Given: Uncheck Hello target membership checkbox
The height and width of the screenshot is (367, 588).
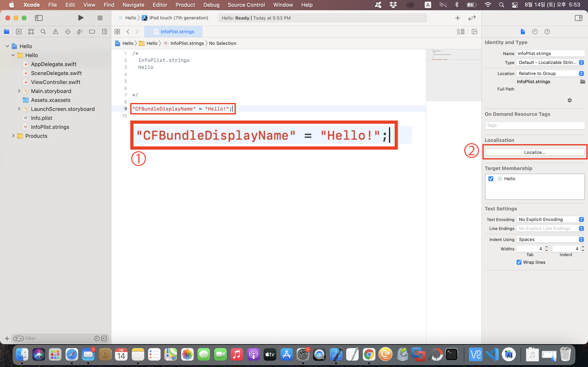Looking at the screenshot, I should [491, 179].
